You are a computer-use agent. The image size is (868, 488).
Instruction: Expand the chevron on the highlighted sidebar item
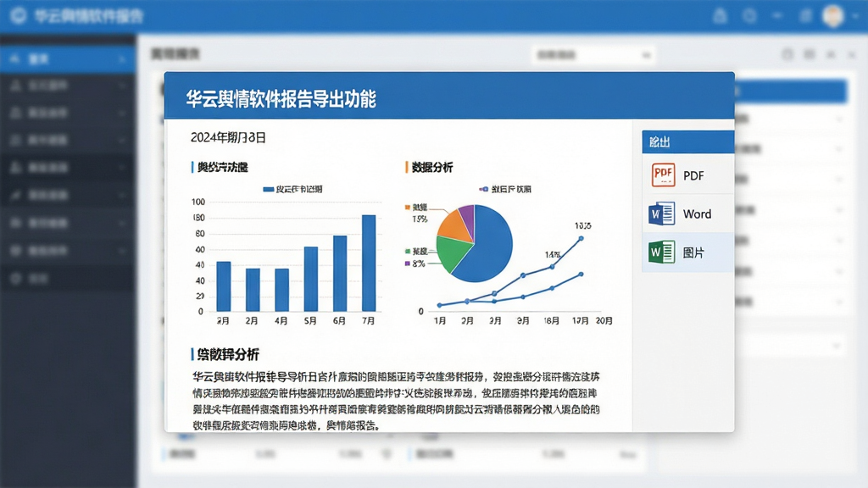point(122,59)
